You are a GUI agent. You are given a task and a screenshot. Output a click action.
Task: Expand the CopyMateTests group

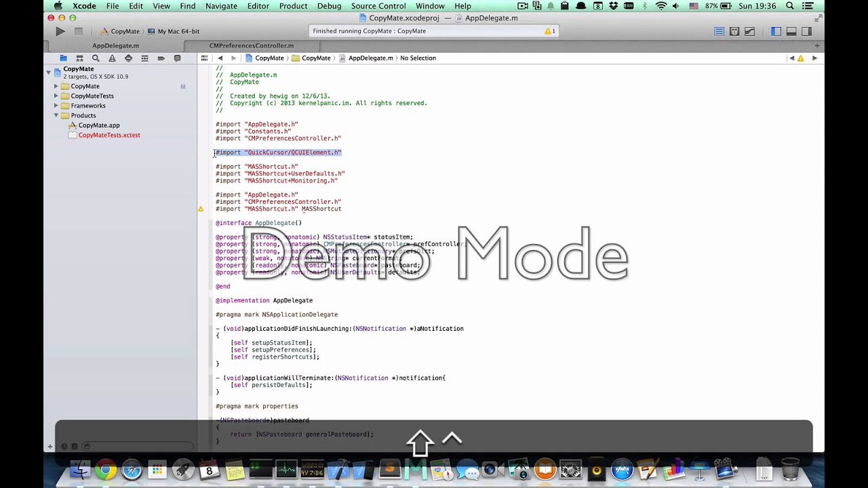click(x=56, y=96)
